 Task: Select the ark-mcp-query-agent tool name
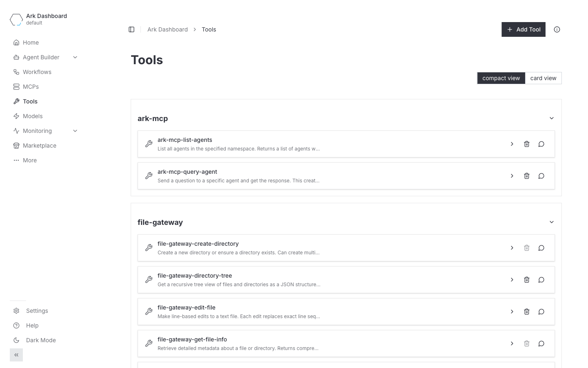pyautogui.click(x=187, y=172)
